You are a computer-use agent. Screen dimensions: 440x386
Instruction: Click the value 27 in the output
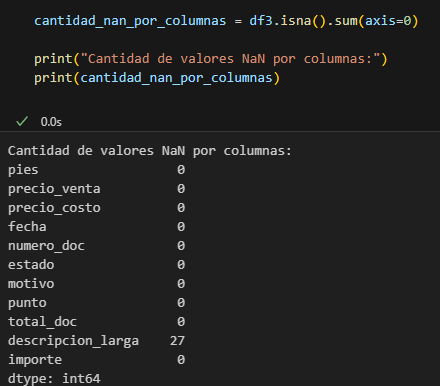point(177,341)
